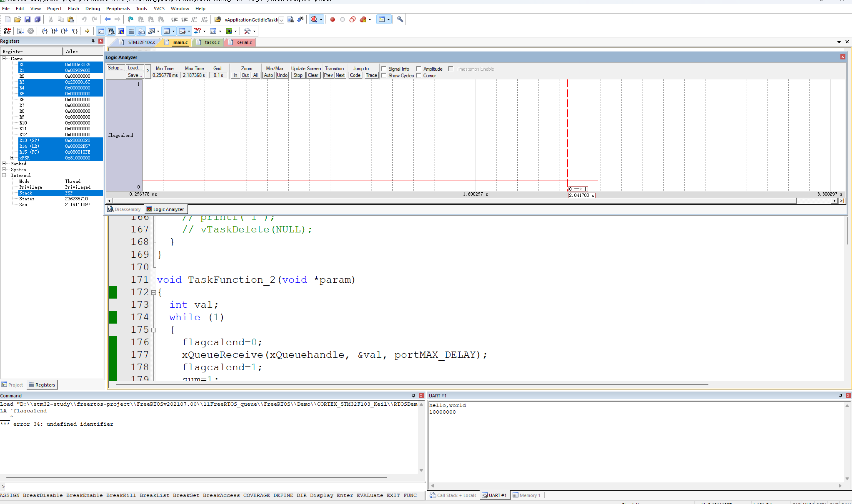The height and width of the screenshot is (504, 852).
Task: Expand the Banked registers group
Action: pos(4,164)
